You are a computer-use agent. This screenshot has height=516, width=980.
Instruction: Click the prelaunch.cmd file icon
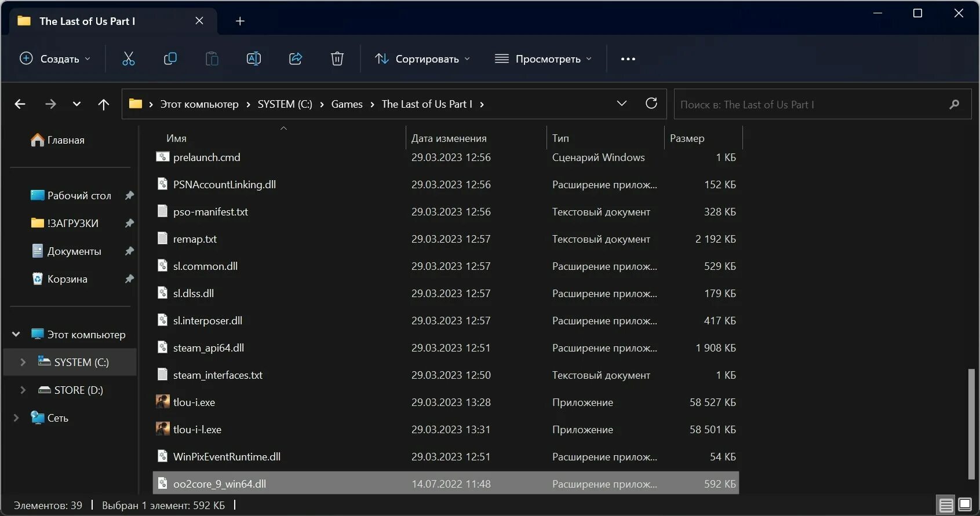(163, 156)
